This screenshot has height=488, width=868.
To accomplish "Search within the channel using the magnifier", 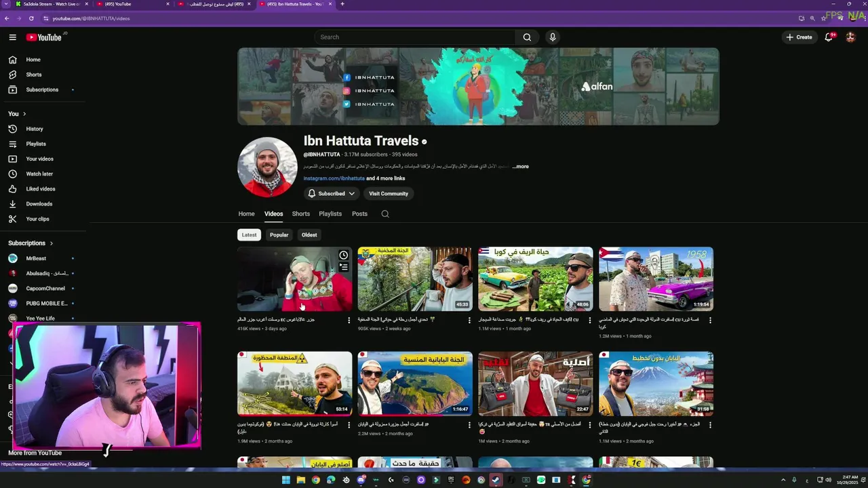I will coord(385,213).
